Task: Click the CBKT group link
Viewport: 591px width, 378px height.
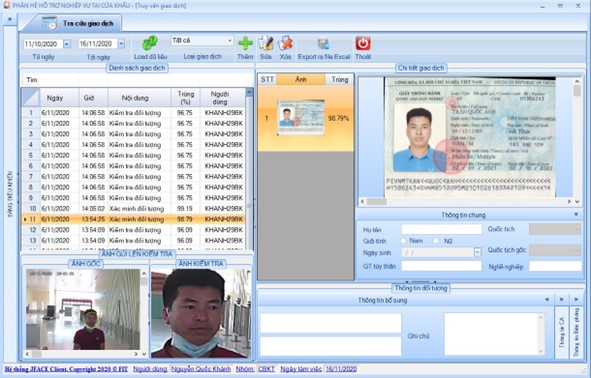Action: pos(266,369)
